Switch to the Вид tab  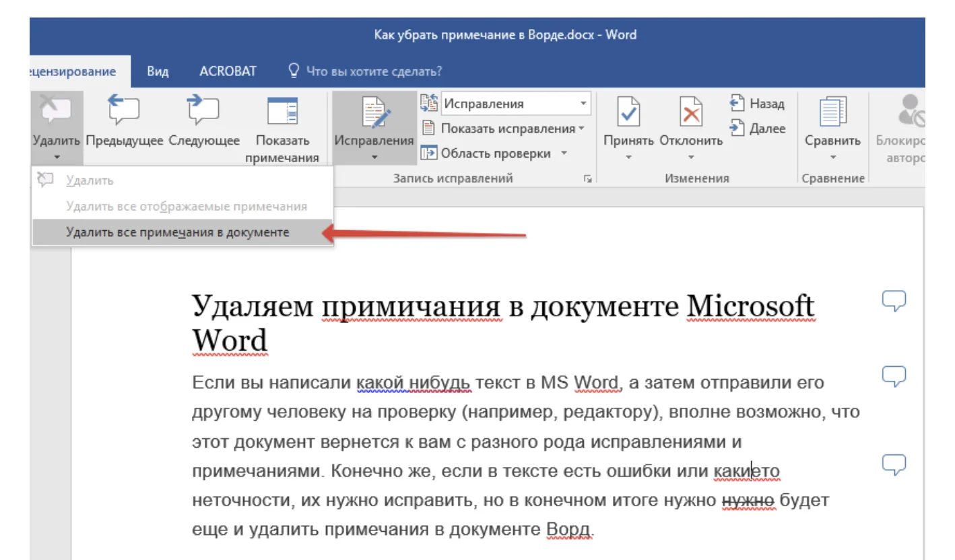pyautogui.click(x=158, y=71)
